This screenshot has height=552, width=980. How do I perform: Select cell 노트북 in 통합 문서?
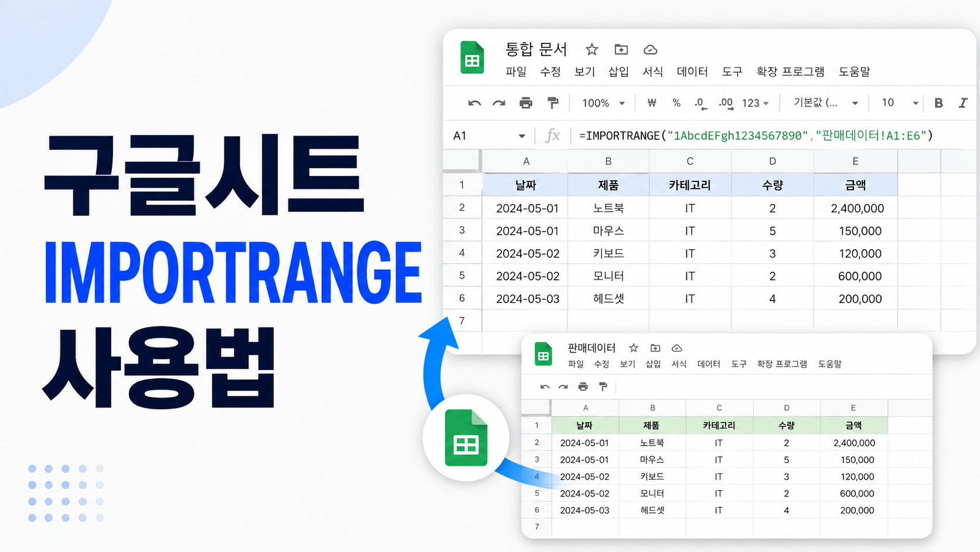608,208
